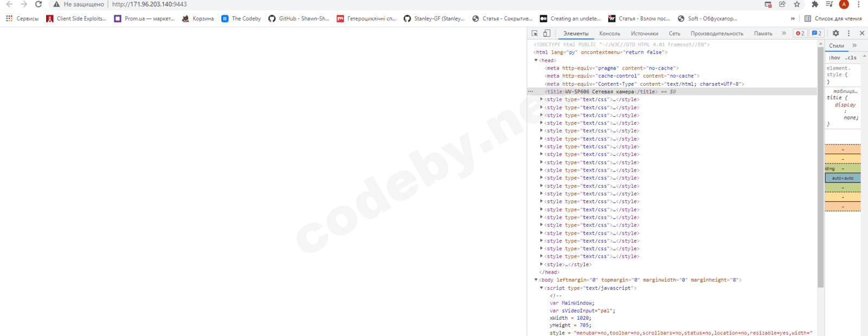Click the not-secure warning triangle icon
Viewport: 868px width, 336px height.
pyautogui.click(x=56, y=4)
